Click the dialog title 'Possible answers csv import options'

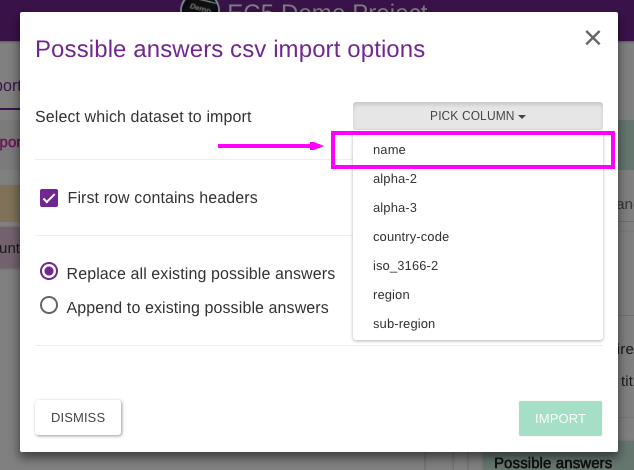[x=230, y=49]
